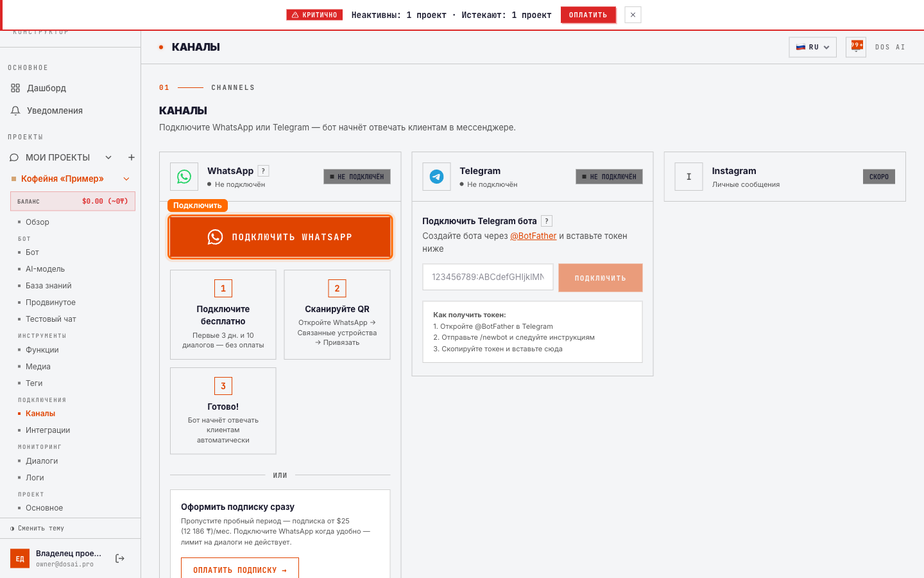924x578 pixels.
Task: Open the Обзор section
Action: pyautogui.click(x=37, y=222)
